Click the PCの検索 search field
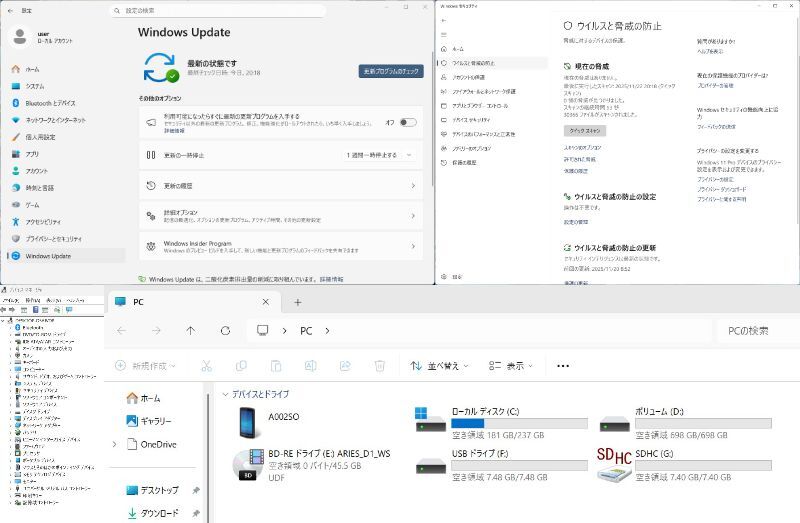Image resolution: width=800 pixels, height=523 pixels. tap(757, 331)
